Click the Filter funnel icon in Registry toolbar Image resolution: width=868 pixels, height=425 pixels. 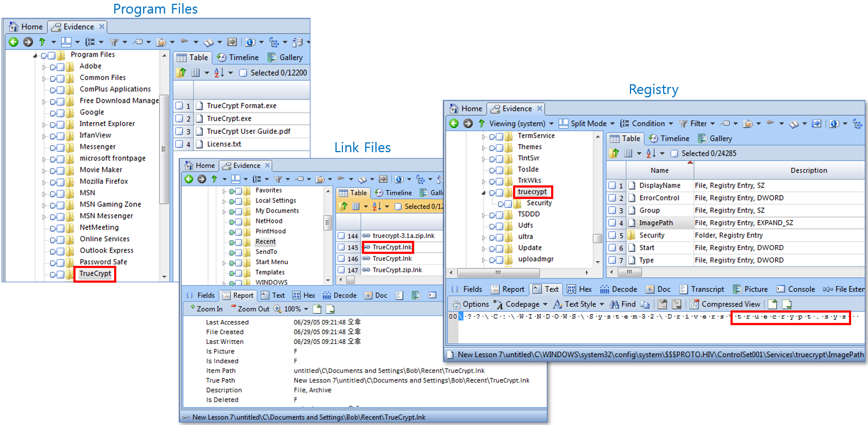[683, 123]
